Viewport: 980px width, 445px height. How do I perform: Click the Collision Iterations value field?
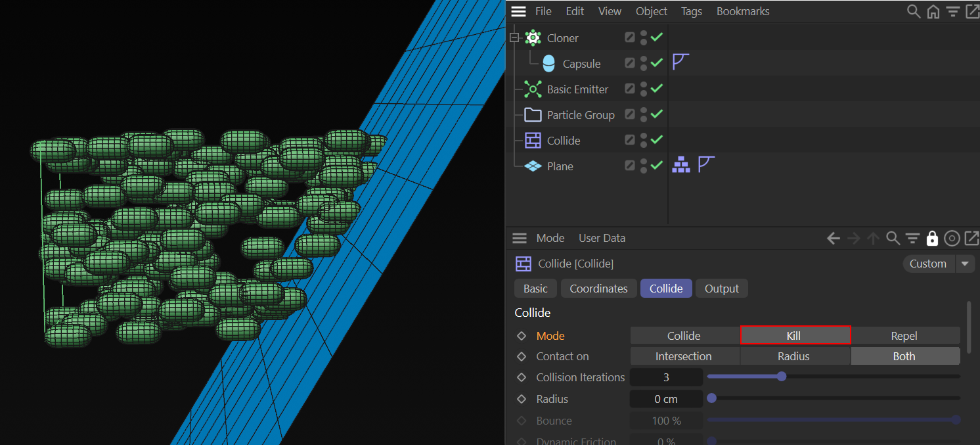point(666,377)
